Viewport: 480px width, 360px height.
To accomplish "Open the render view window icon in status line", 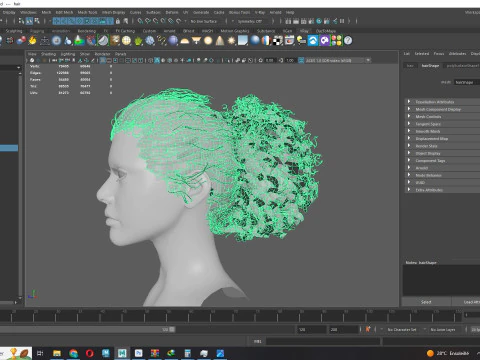I will click(288, 21).
